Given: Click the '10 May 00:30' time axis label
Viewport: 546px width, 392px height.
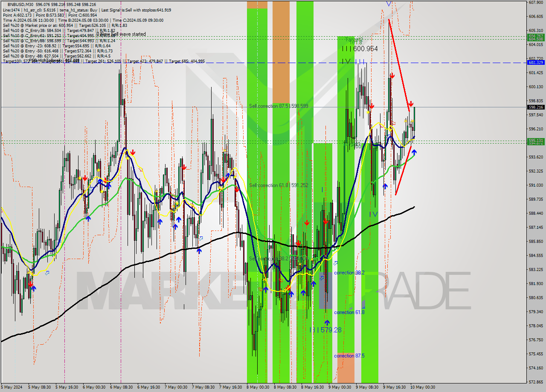Looking at the screenshot, I should pos(423,387).
